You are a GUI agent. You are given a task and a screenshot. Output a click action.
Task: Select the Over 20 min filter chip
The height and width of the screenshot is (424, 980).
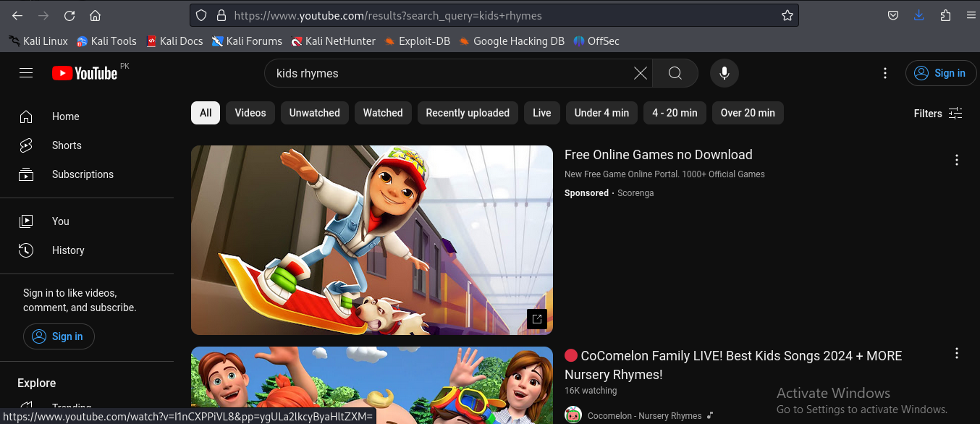[748, 113]
